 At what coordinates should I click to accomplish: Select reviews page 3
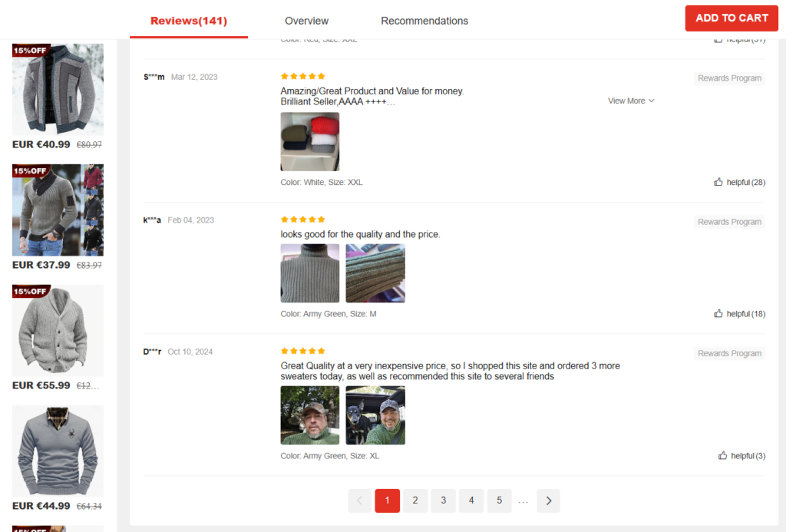pyautogui.click(x=443, y=501)
